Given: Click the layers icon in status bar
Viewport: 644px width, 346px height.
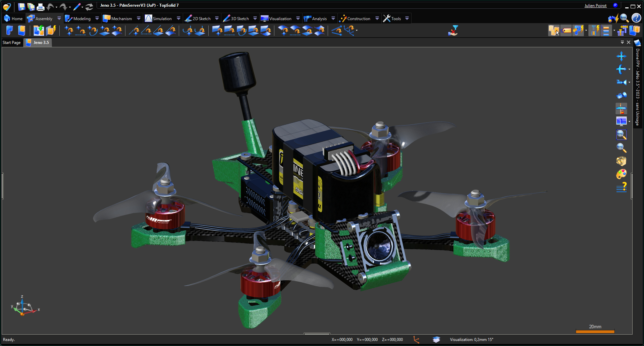Looking at the screenshot, I should tap(436, 340).
